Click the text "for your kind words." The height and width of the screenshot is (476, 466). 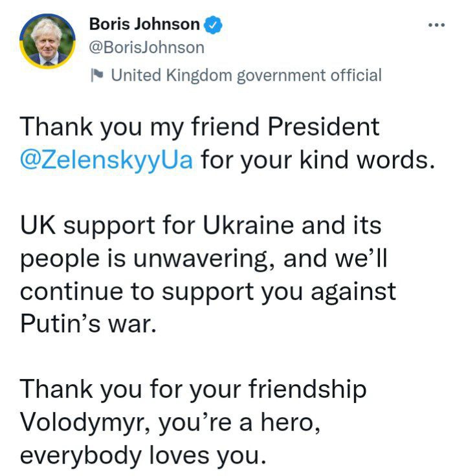point(315,159)
